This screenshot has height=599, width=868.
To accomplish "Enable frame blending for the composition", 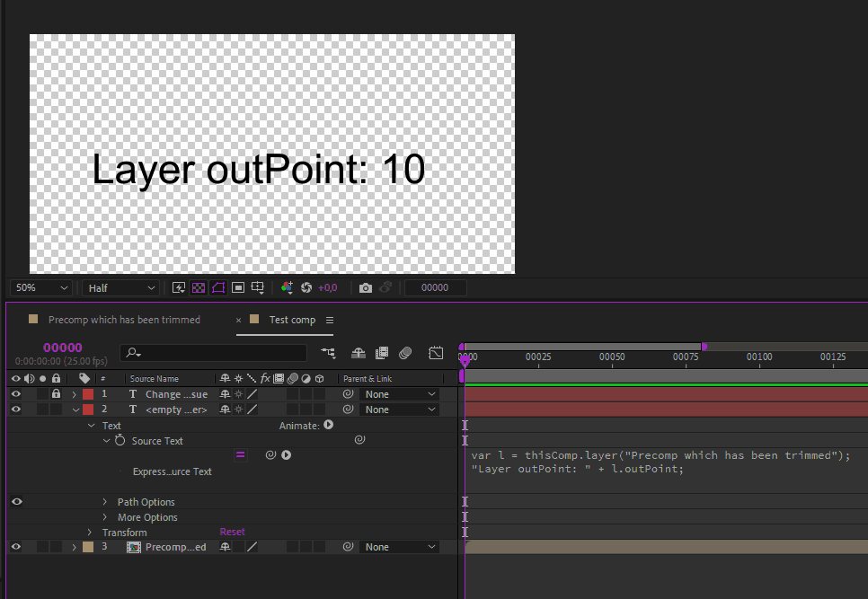I will [x=382, y=352].
